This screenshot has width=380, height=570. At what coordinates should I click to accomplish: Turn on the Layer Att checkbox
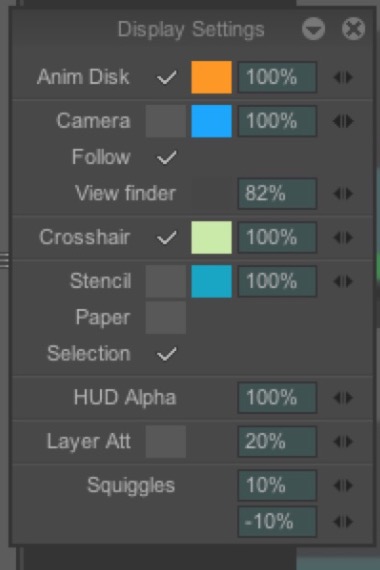click(x=166, y=441)
